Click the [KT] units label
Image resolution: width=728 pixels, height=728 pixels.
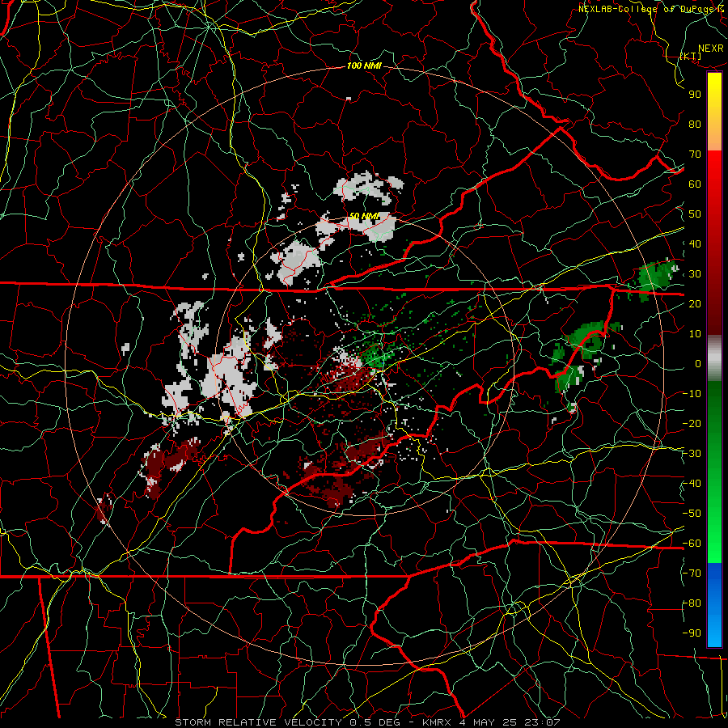click(691, 56)
